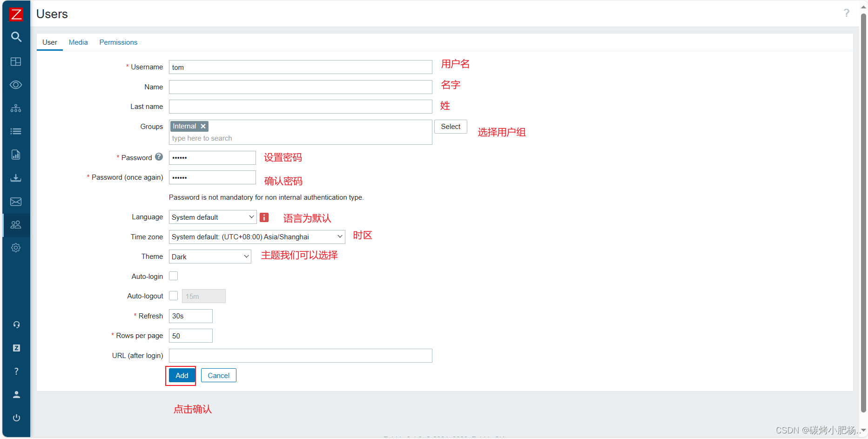Enable the Auto-logout checkbox
Image resolution: width=868 pixels, height=439 pixels.
coord(173,296)
